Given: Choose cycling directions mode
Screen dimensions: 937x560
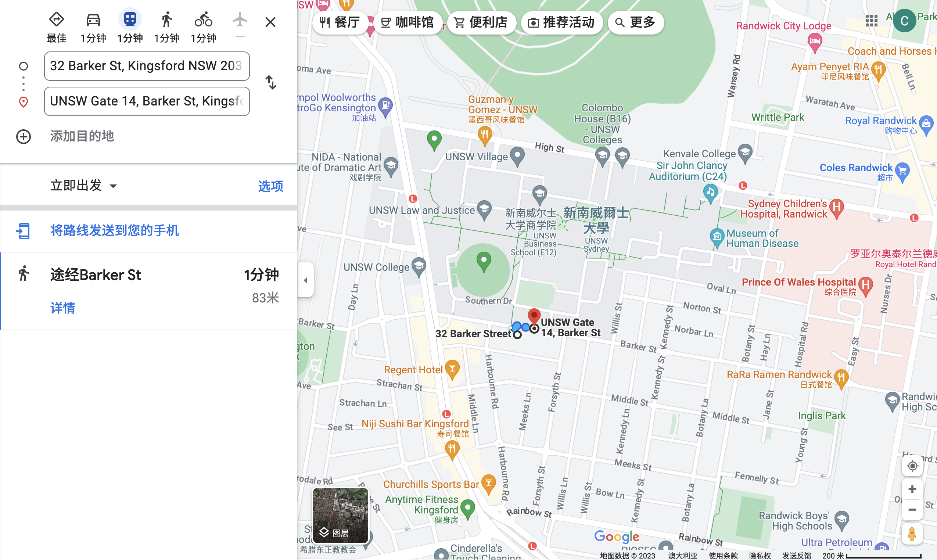Looking at the screenshot, I should pos(204,19).
